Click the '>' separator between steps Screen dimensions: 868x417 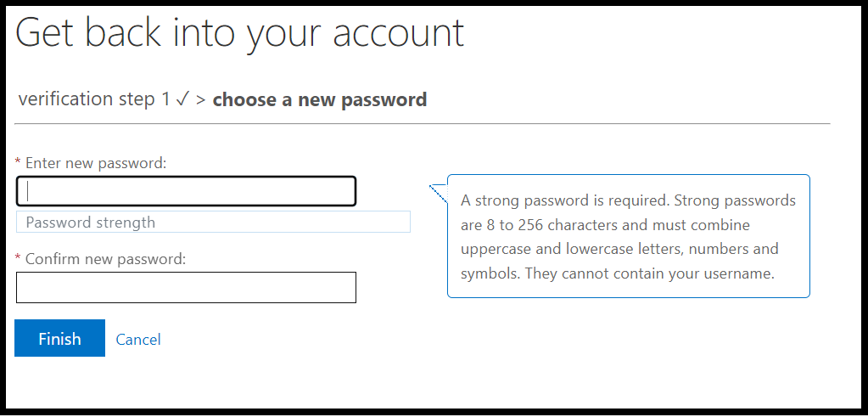click(201, 100)
